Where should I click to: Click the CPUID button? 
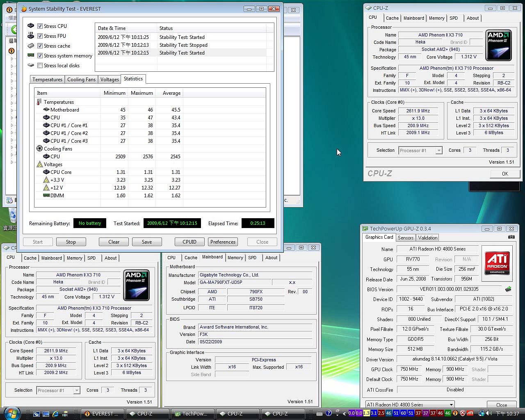pyautogui.click(x=189, y=242)
